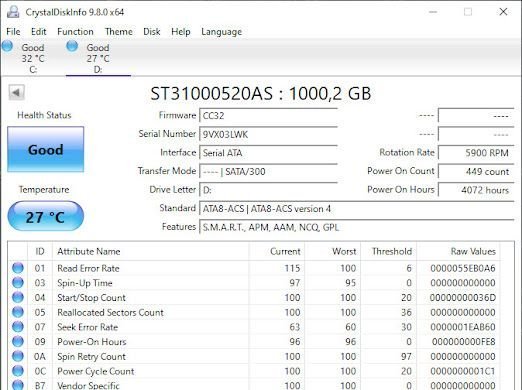Image resolution: width=522 pixels, height=390 pixels.
Task: Open the Function menu
Action: pos(75,32)
